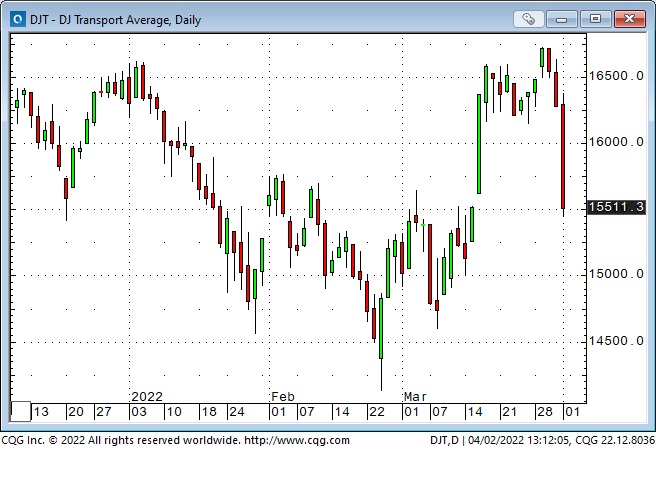The height and width of the screenshot is (477, 656).
Task: Click the link-chain button in title bar
Action: [528, 19]
